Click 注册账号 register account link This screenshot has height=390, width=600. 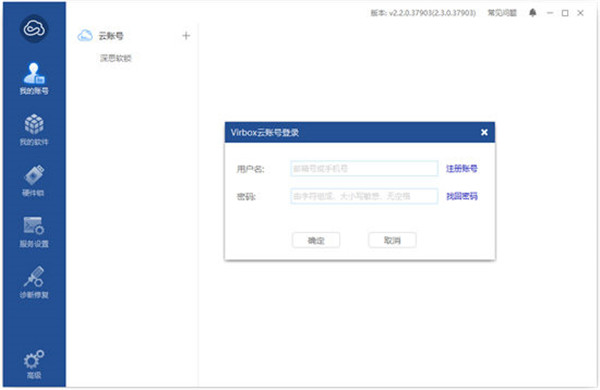[462, 168]
